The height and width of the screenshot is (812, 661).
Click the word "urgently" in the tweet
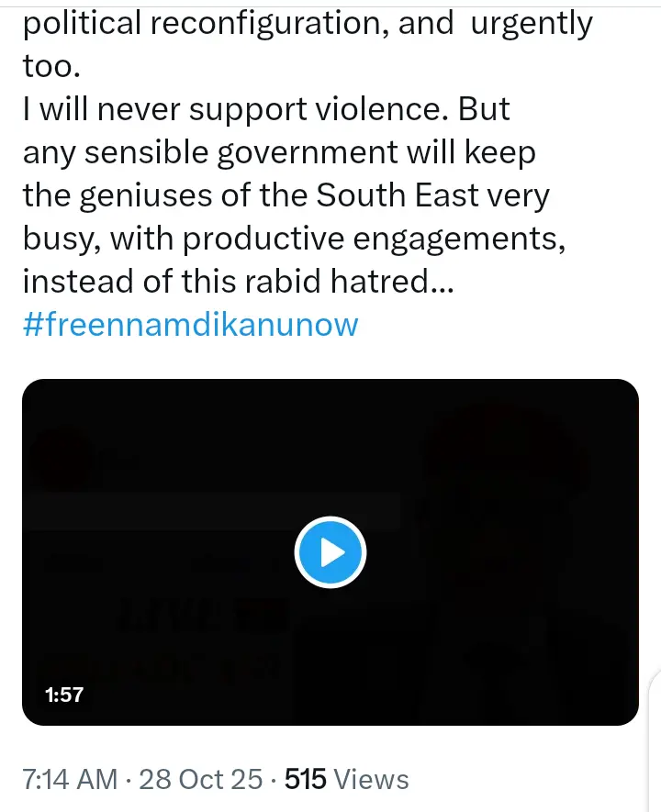pyautogui.click(x=532, y=24)
